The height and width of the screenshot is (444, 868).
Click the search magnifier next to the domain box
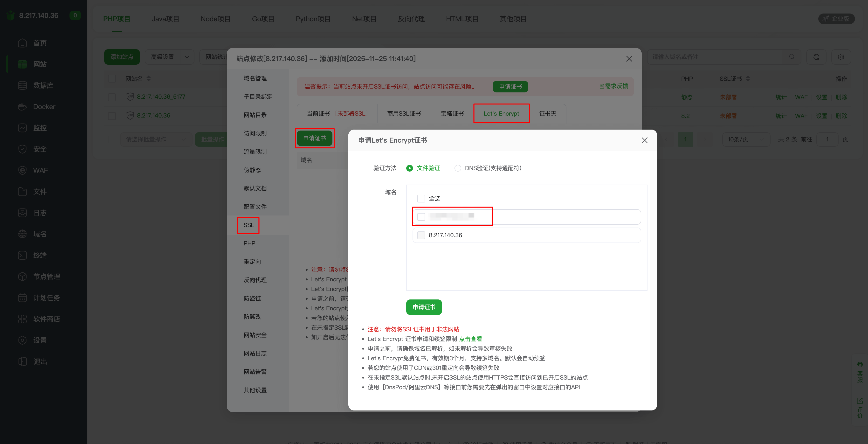pyautogui.click(x=792, y=57)
